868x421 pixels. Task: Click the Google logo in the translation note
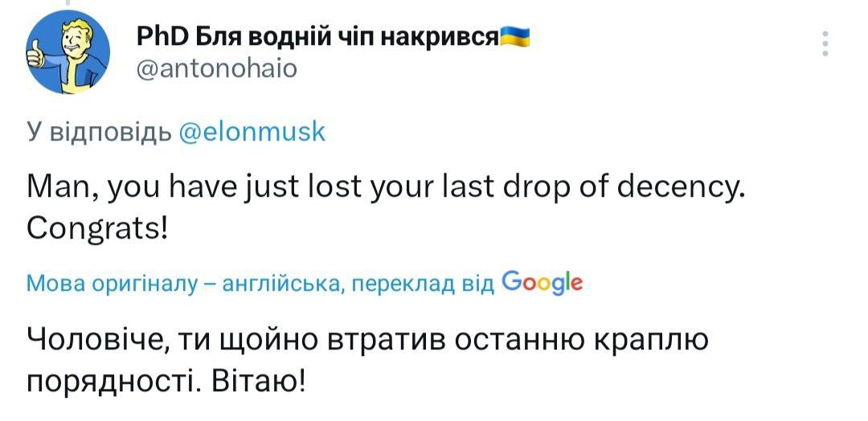pyautogui.click(x=541, y=283)
